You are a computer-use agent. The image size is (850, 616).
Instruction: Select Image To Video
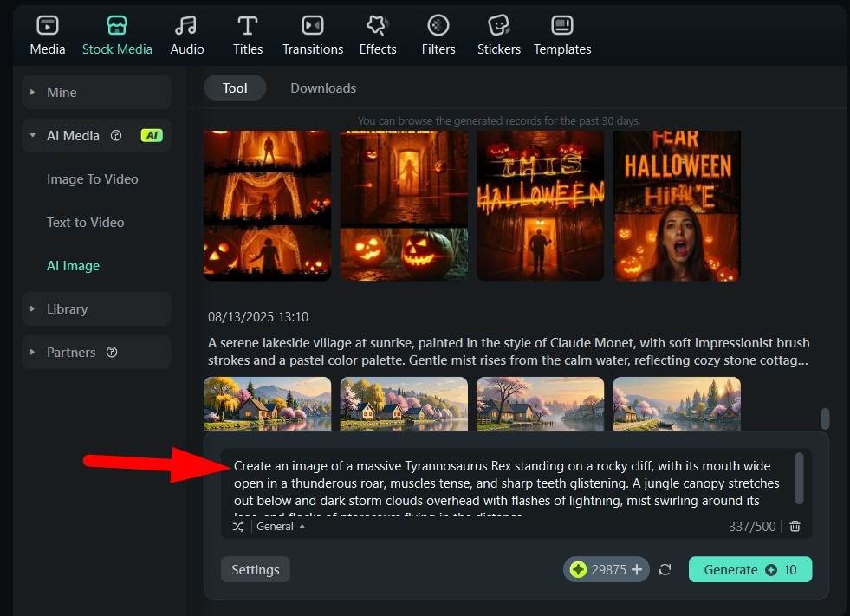(x=92, y=179)
